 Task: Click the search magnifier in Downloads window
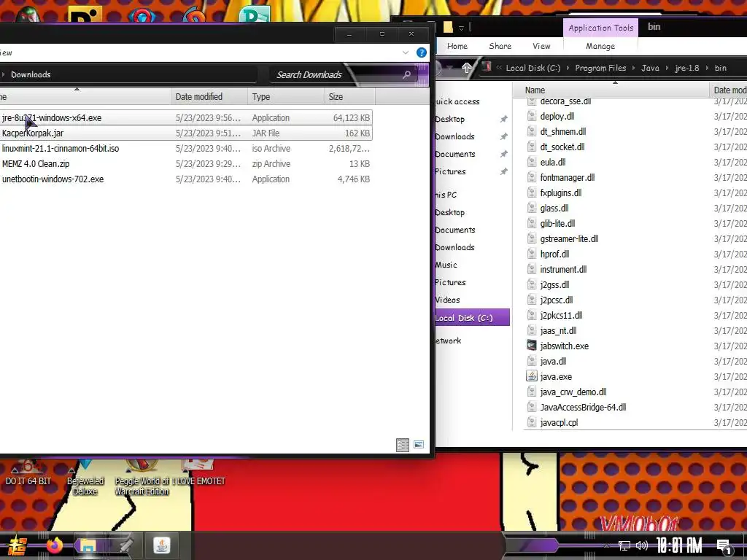click(406, 74)
